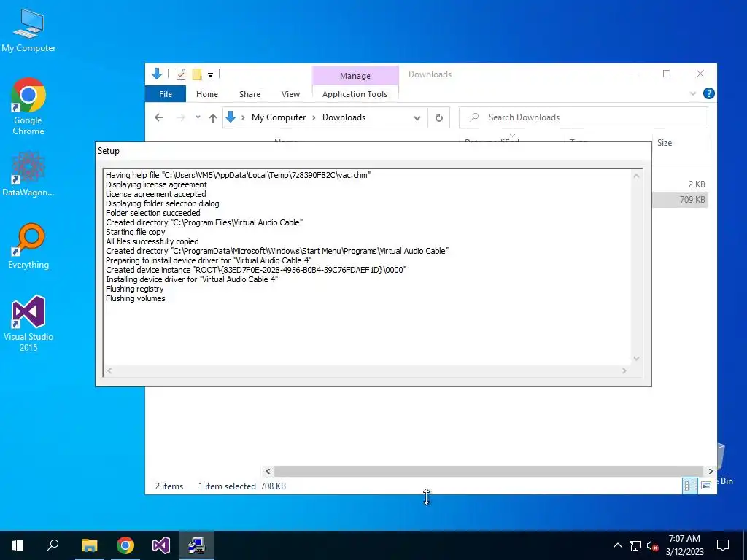Click 'License agreement accepted' log line
This screenshot has height=560, width=747.
pos(156,194)
